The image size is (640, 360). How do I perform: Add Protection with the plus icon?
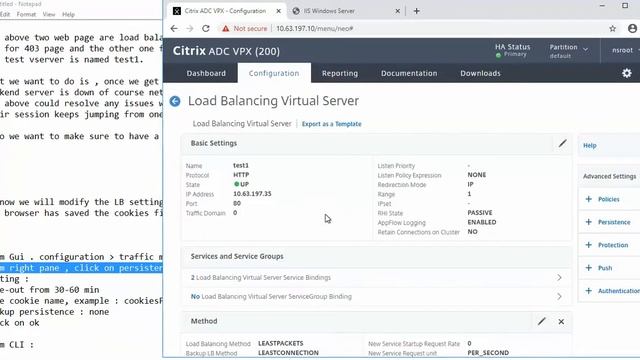click(x=589, y=245)
